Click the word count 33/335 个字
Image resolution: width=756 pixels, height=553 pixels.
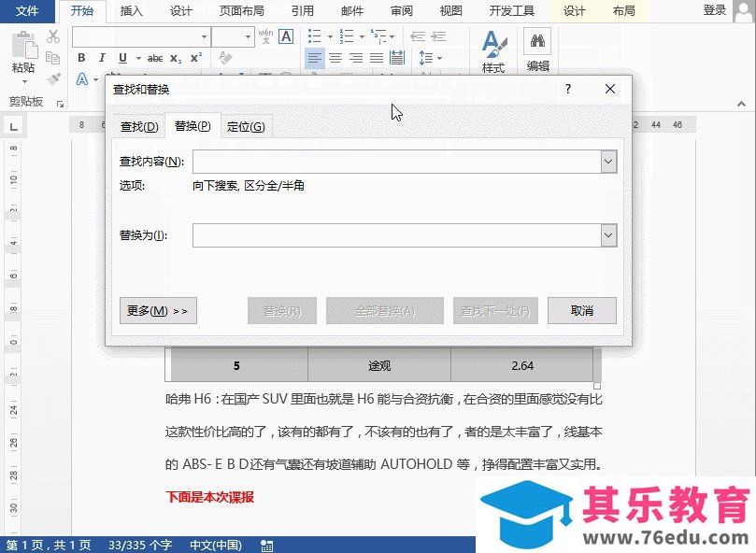(x=140, y=546)
